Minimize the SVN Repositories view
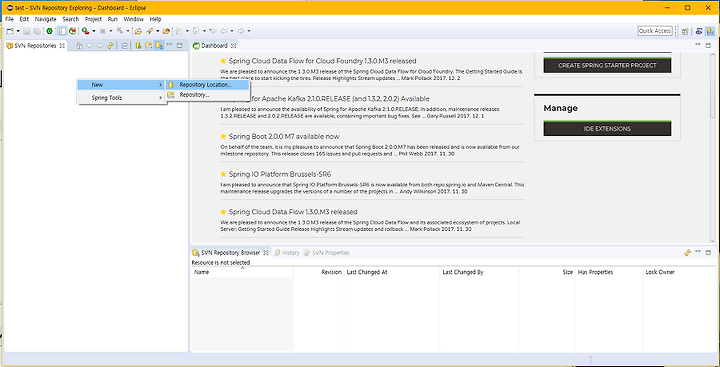 coord(169,45)
